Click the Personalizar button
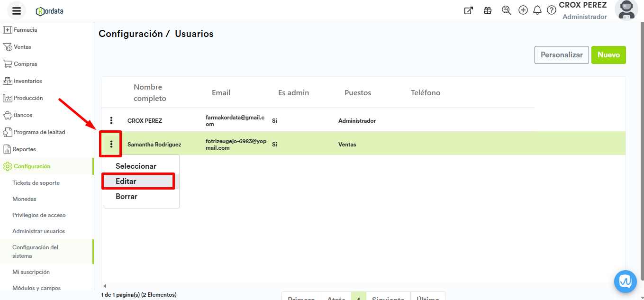Image resolution: width=644 pixels, height=300 pixels. tap(562, 55)
